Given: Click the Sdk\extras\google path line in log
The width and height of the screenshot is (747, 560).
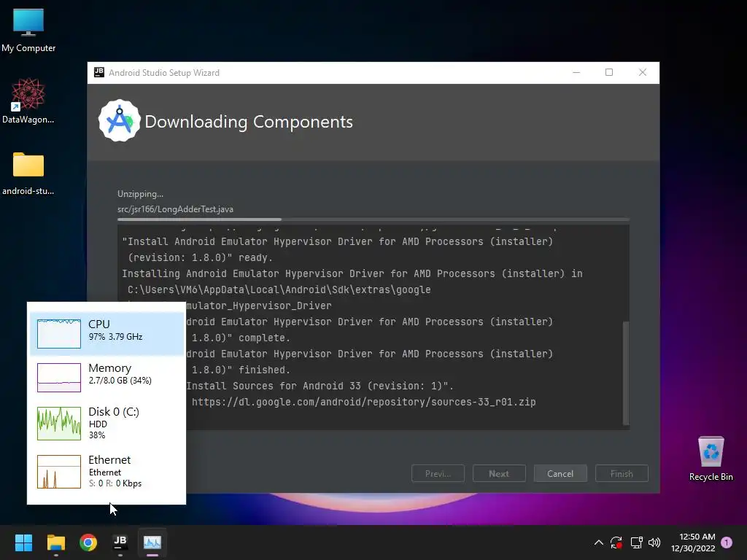Looking at the screenshot, I should pos(279,289).
